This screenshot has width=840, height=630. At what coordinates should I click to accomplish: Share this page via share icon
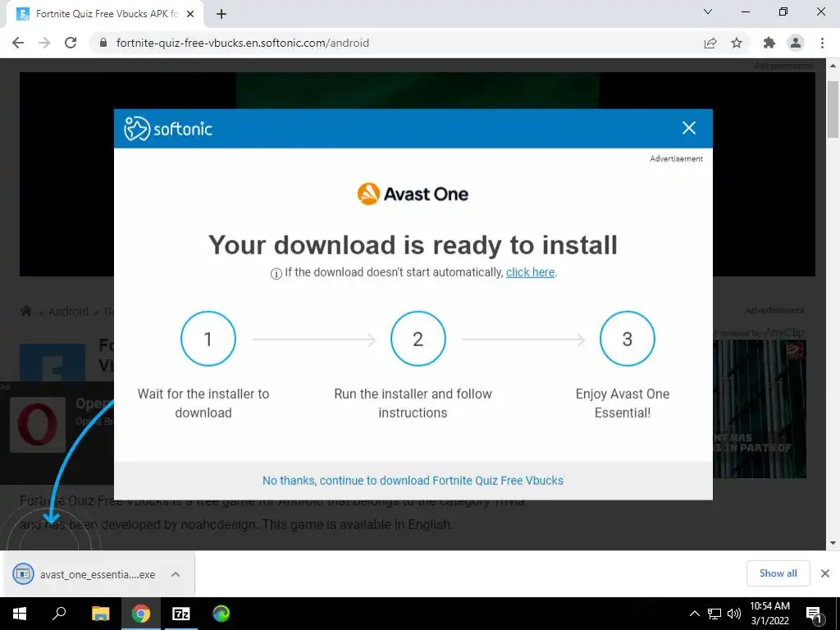[710, 43]
